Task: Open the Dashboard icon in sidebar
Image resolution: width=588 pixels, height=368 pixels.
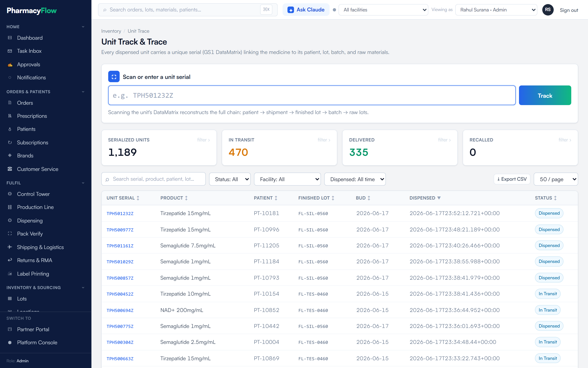Action: [x=10, y=38]
